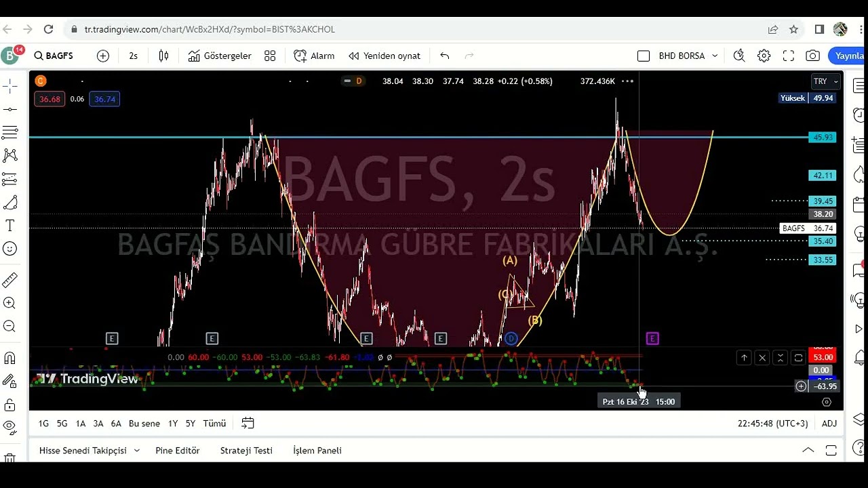The width and height of the screenshot is (868, 488).
Task: Open the three-dots legend menu
Action: (628, 81)
